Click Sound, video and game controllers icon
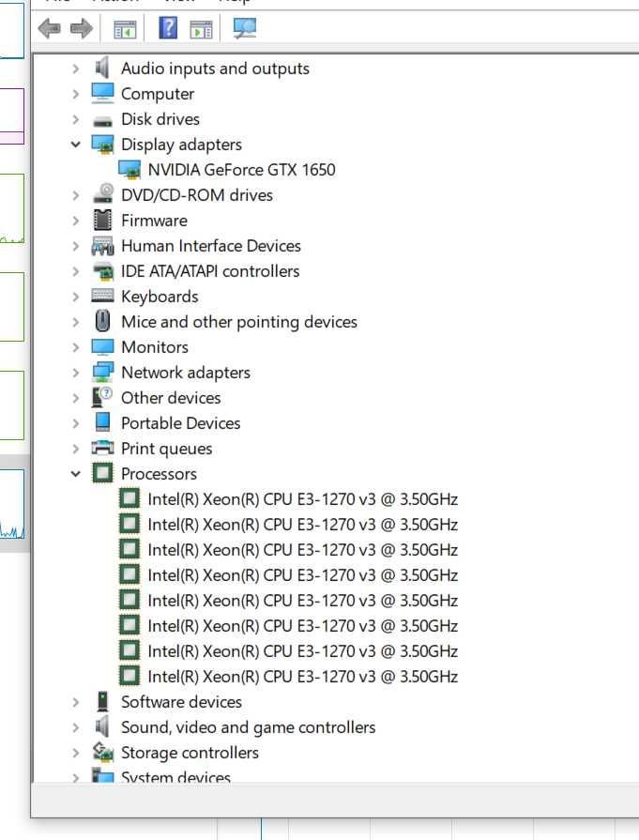 102,727
